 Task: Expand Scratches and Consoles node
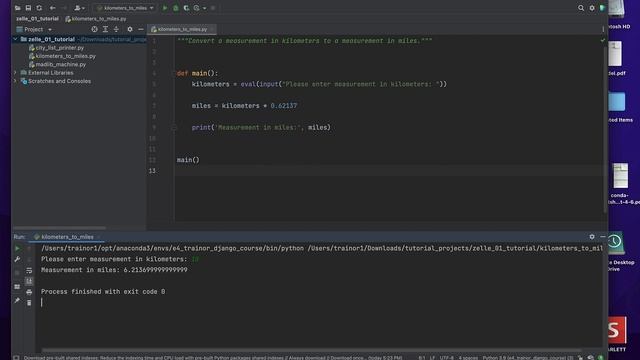(15, 81)
